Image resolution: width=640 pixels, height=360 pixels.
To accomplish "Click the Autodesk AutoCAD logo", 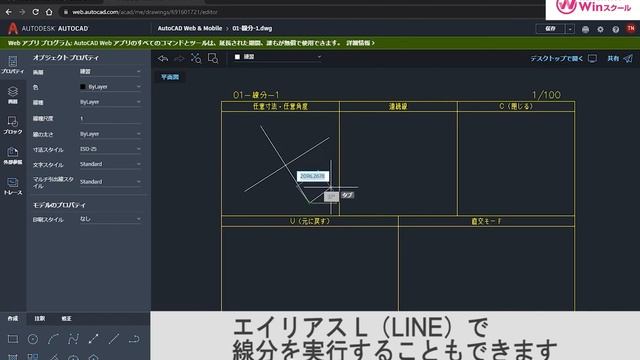I will (48, 29).
